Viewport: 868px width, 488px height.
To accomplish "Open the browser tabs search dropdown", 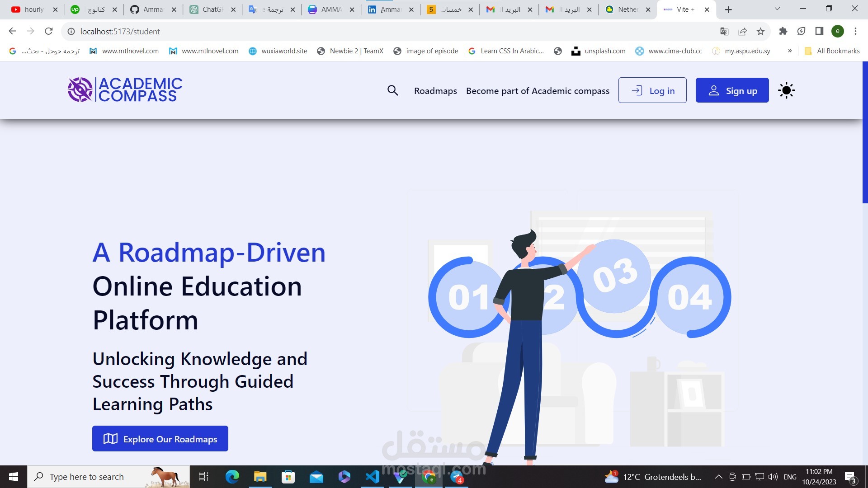I will point(777,9).
